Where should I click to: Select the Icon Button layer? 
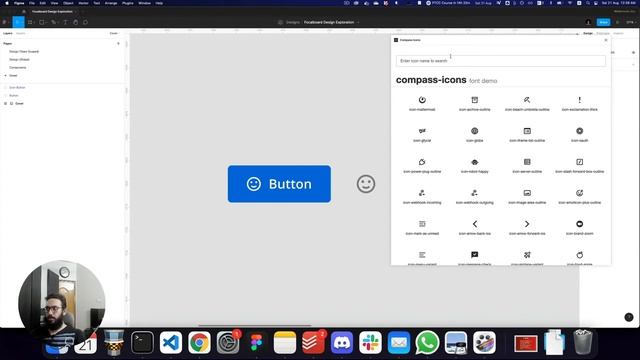click(x=17, y=87)
